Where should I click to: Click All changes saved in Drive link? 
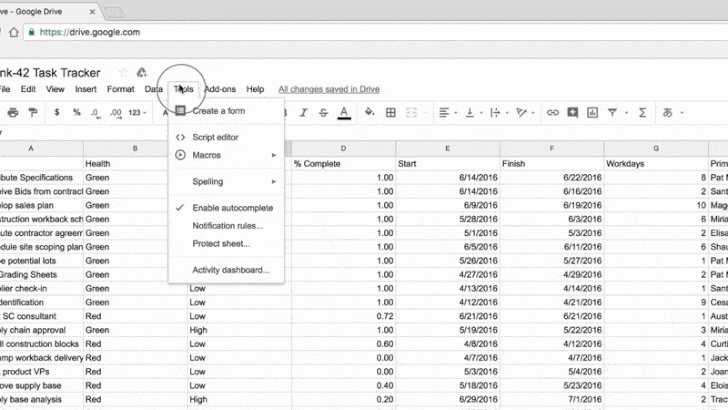(329, 89)
